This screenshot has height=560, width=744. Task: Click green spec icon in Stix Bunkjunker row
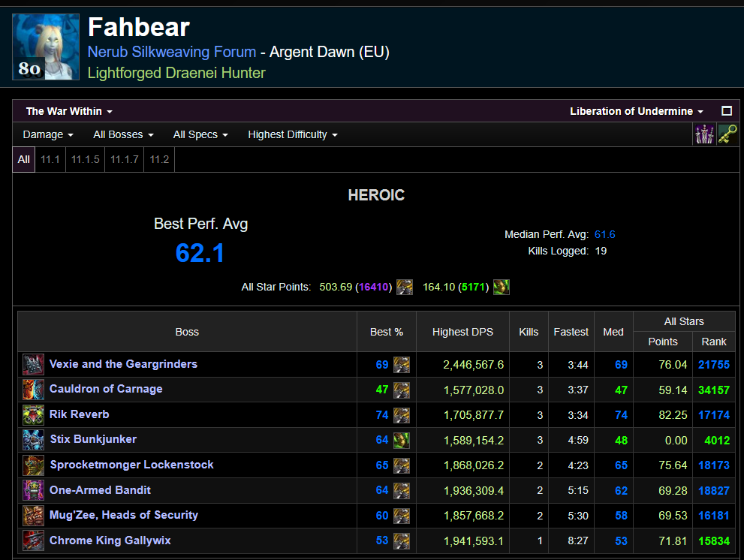(402, 440)
